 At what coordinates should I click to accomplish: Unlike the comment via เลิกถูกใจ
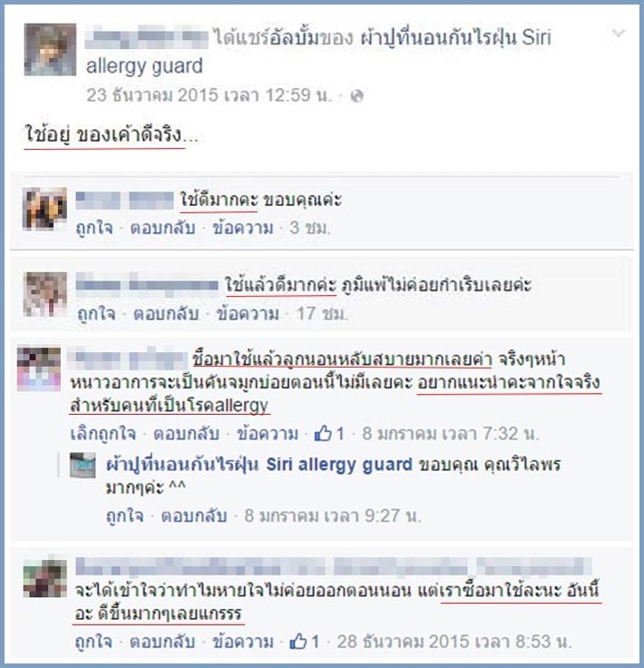click(103, 434)
